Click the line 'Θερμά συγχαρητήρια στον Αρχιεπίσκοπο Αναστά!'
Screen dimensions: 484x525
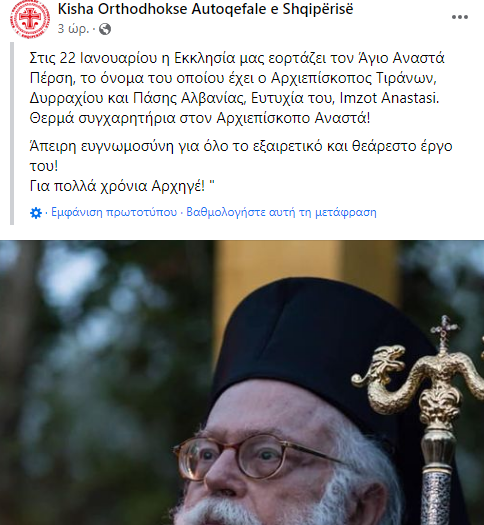tap(200, 118)
